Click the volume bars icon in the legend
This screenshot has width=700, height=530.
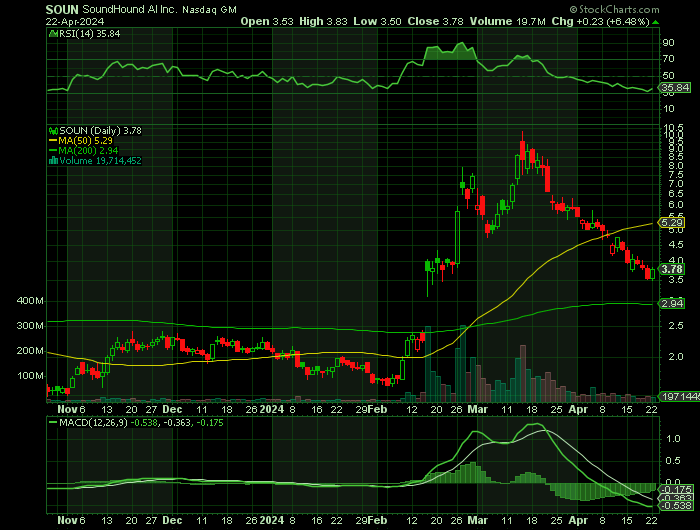(x=54, y=161)
